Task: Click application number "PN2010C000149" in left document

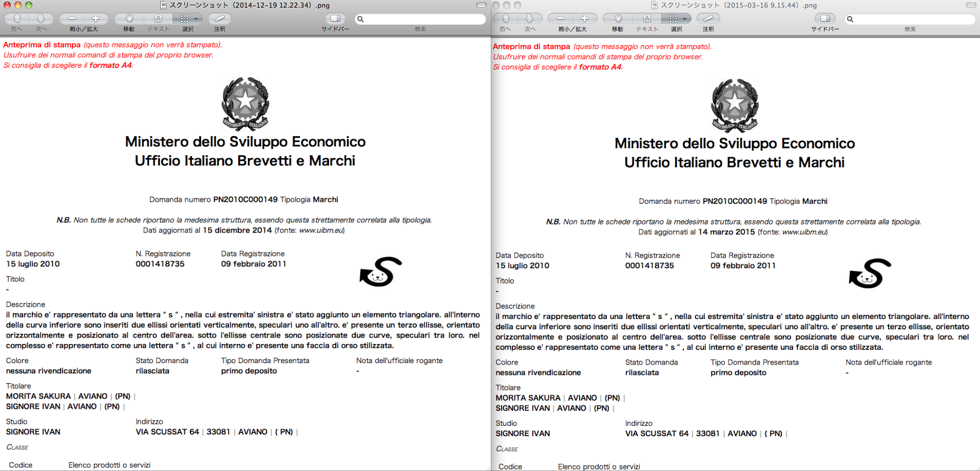Action: 245,199
